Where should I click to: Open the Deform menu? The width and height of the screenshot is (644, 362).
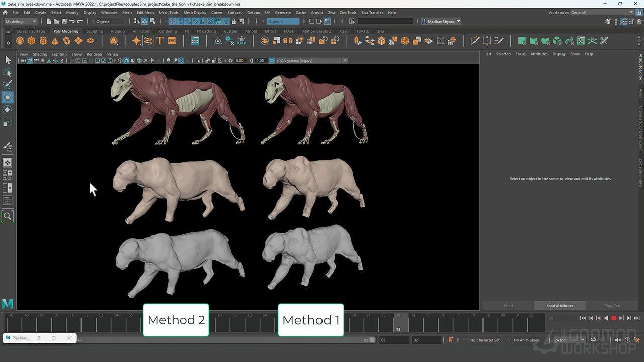pos(254,12)
